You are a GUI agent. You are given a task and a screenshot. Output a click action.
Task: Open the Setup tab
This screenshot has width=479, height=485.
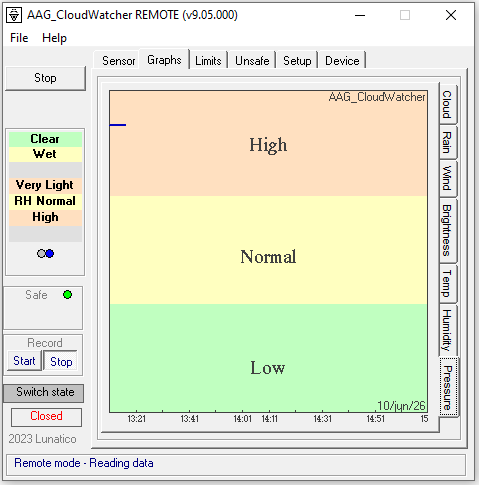pos(297,61)
